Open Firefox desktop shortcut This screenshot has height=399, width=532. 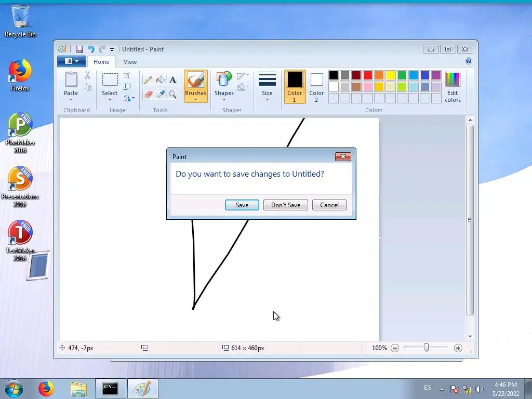(20, 75)
